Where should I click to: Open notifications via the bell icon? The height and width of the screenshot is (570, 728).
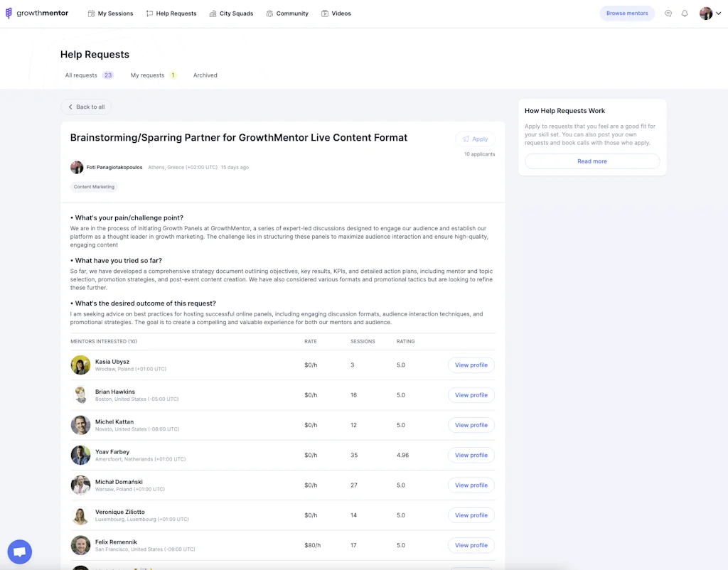(685, 13)
